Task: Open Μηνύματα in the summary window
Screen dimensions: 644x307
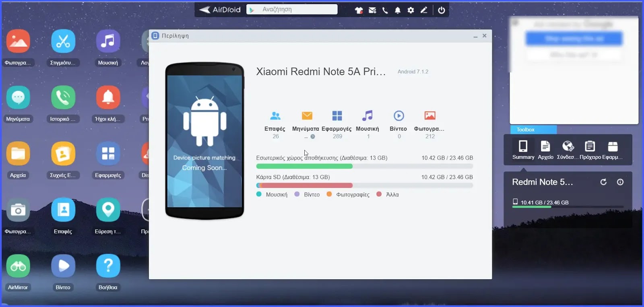Action: (306, 125)
